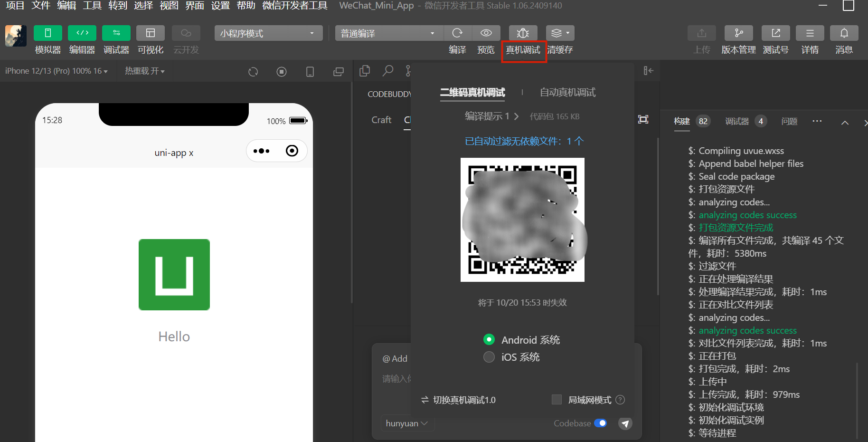
Task: Click the debug QR code image
Action: click(522, 220)
